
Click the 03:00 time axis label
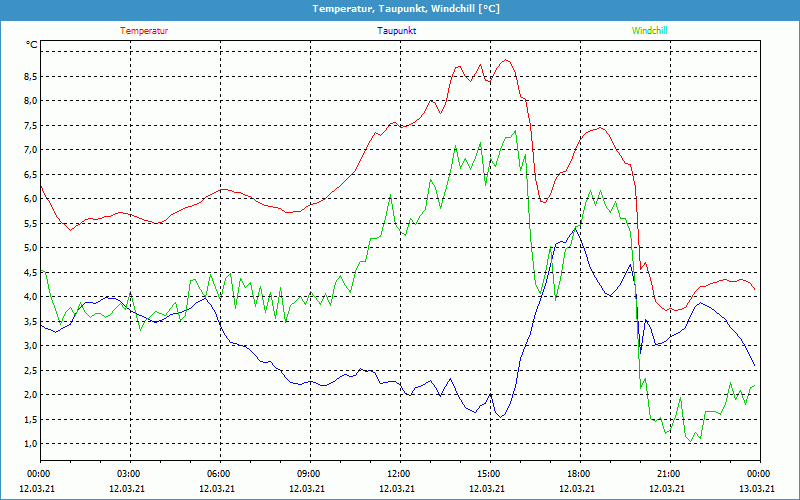(x=129, y=474)
